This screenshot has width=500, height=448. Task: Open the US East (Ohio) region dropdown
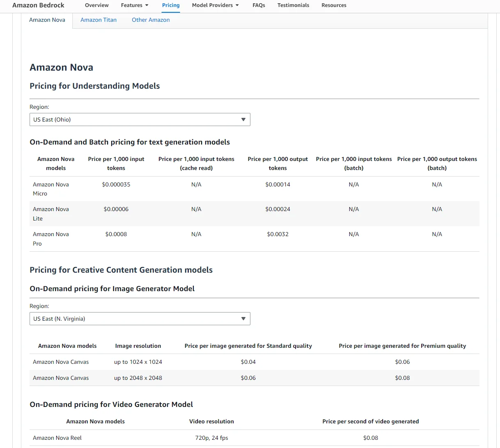pyautogui.click(x=140, y=119)
